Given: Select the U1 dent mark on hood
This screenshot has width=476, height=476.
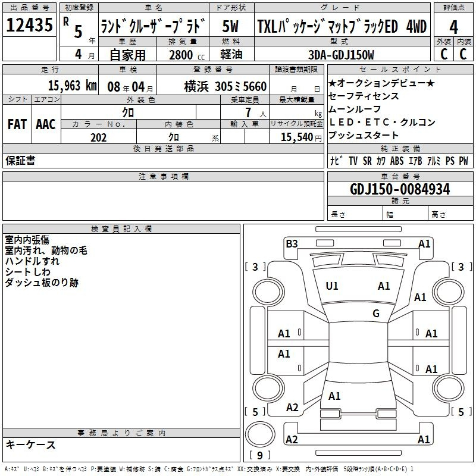Looking at the screenshot, I should click(332, 286).
